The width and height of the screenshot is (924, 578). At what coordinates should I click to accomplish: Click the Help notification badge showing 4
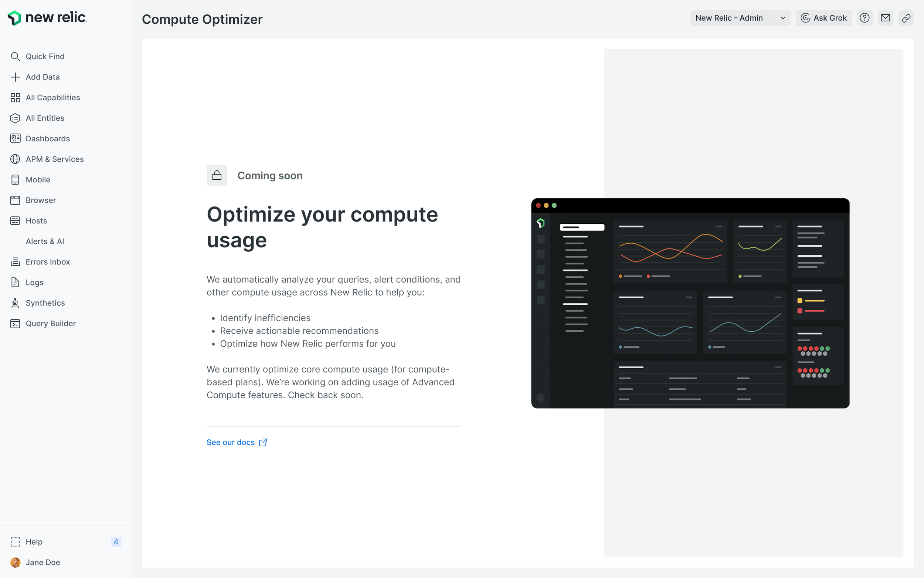coord(116,542)
